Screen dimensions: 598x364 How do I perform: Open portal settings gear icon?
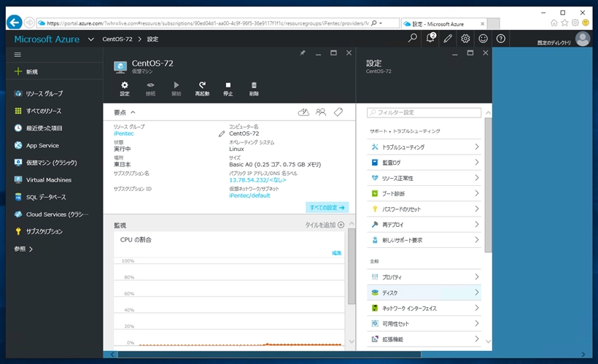click(x=465, y=39)
